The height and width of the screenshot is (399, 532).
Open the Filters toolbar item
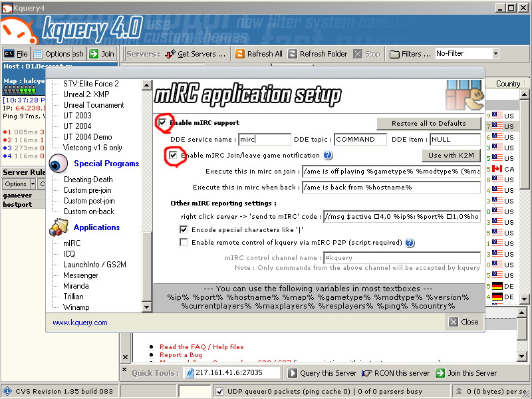(410, 54)
